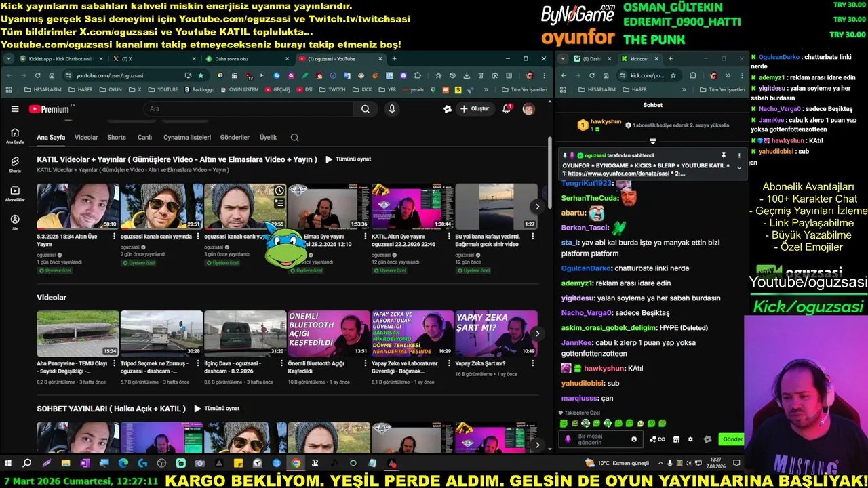
Task: Open the oyunfor.com donate link in pinned message
Action: (618, 174)
